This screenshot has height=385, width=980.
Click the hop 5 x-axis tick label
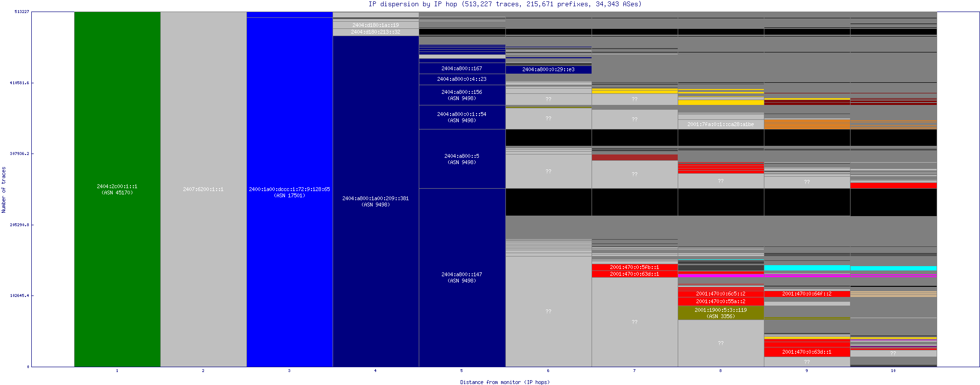462,371
